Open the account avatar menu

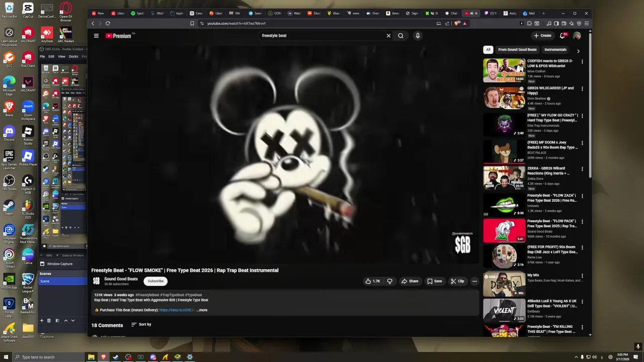[x=577, y=36]
